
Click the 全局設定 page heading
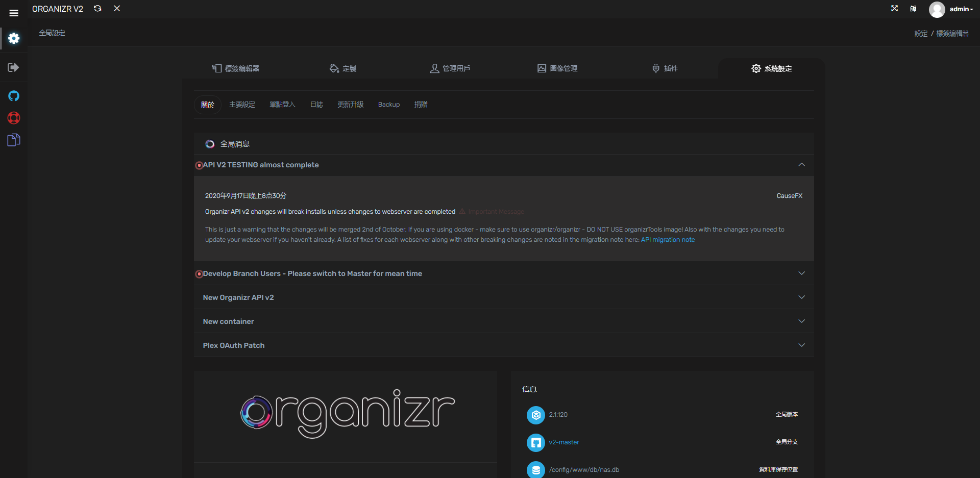point(52,33)
